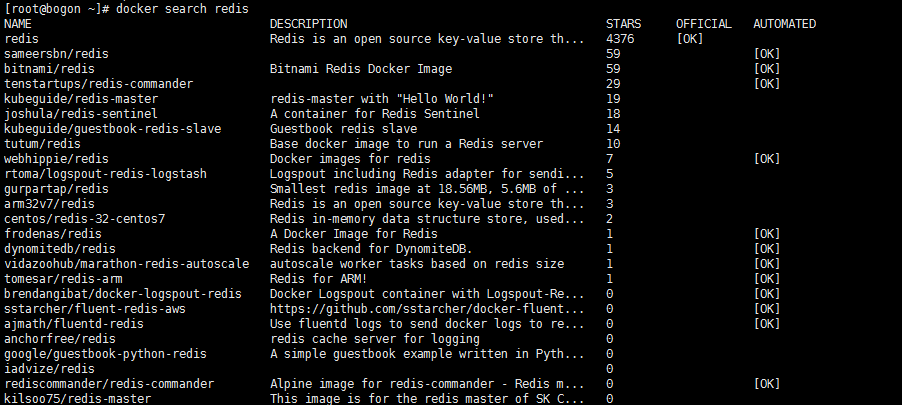Click the tutum/redis image name
The height and width of the screenshot is (405, 902).
tap(42, 143)
